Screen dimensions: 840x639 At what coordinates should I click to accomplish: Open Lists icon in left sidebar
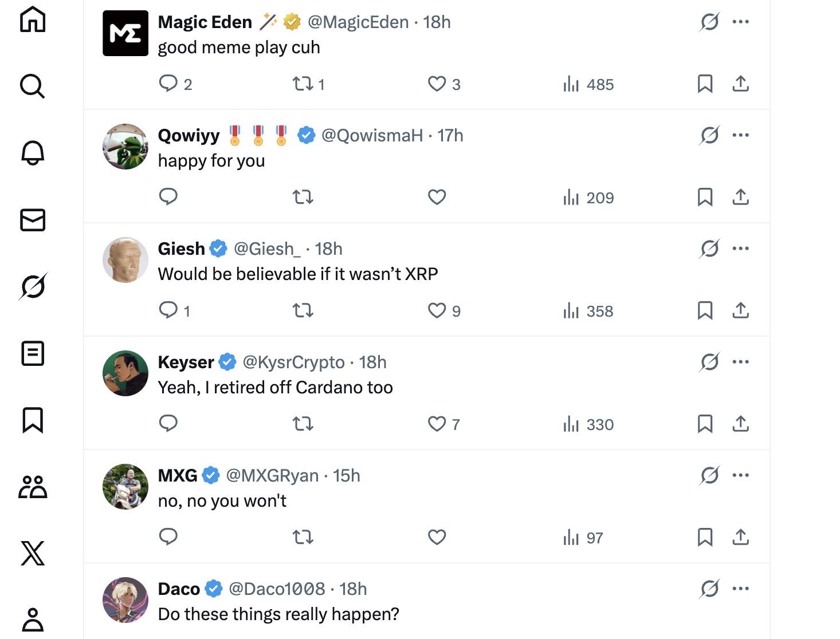click(33, 353)
